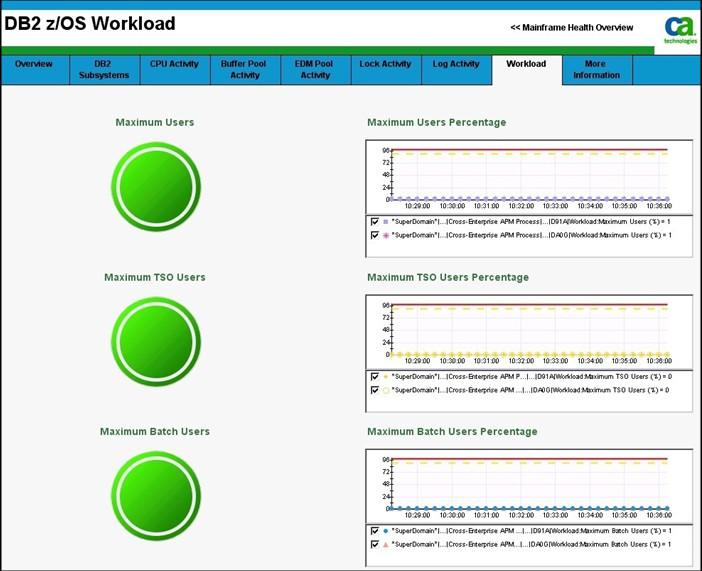Uncheck DA0G Maximum Users (%) series checkbox
The height and width of the screenshot is (571, 702).
click(375, 235)
